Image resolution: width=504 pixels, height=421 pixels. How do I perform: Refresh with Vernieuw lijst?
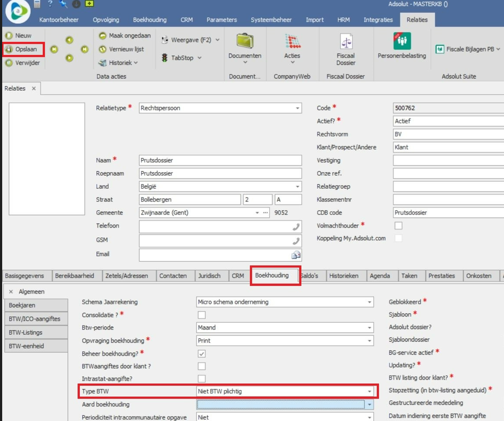(x=121, y=49)
